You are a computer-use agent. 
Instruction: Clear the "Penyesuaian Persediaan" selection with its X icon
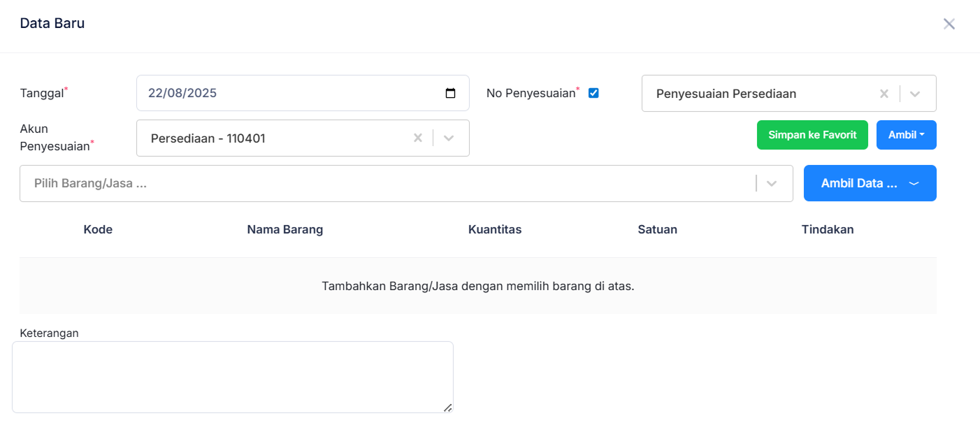(884, 92)
